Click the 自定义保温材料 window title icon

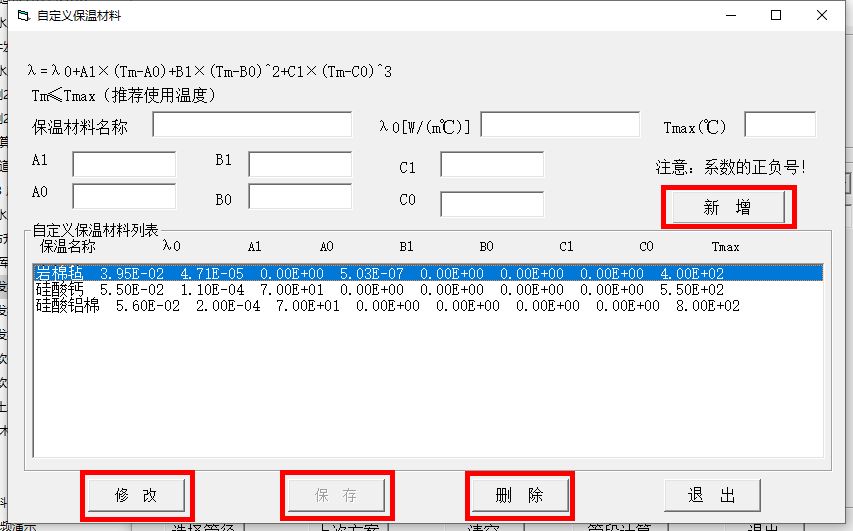click(23, 15)
